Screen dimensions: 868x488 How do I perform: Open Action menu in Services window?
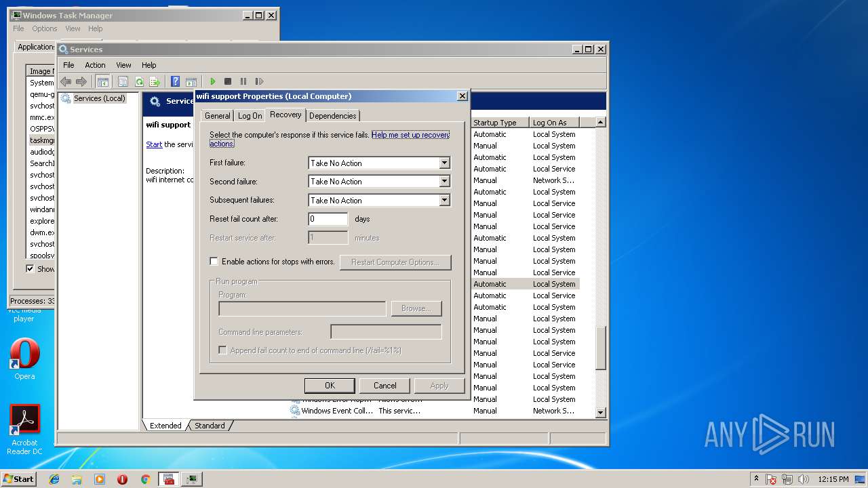[x=95, y=65]
